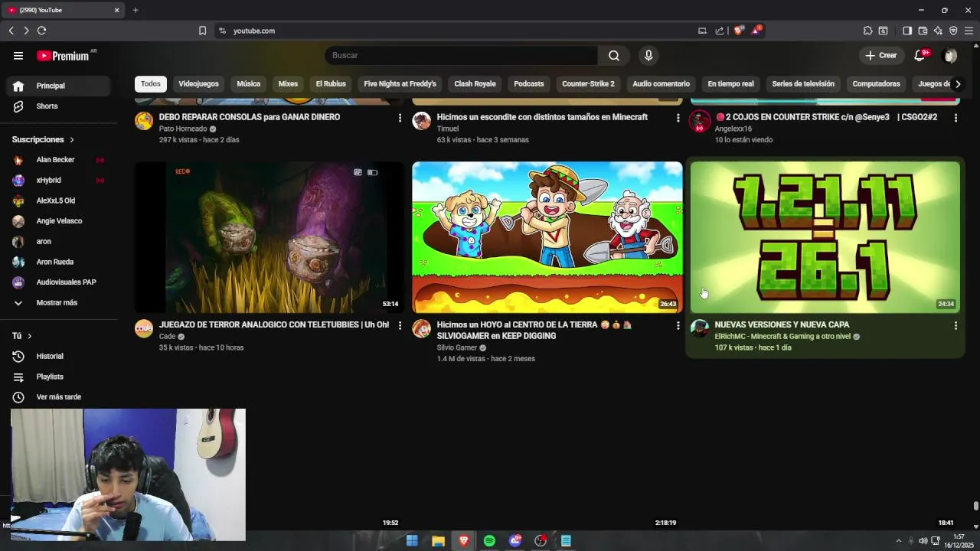Click the search magnifier button
This screenshot has height=551, width=980.
coord(614,55)
